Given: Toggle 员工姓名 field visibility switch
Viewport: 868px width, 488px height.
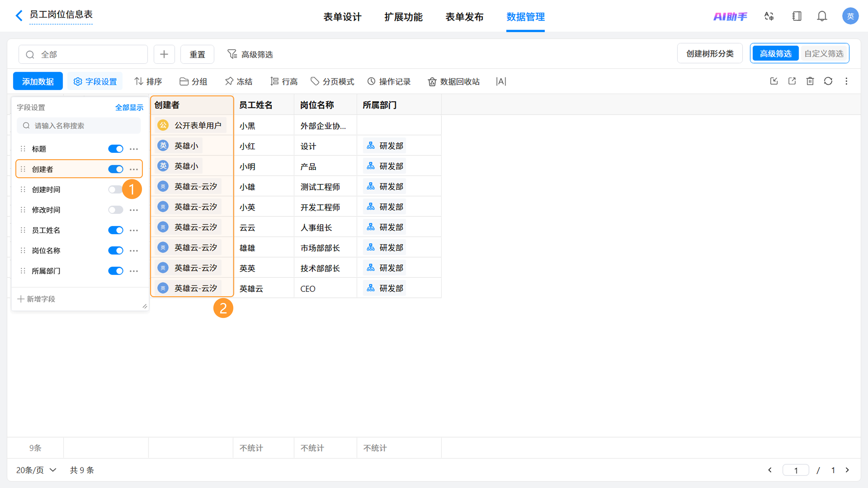Looking at the screenshot, I should [116, 230].
